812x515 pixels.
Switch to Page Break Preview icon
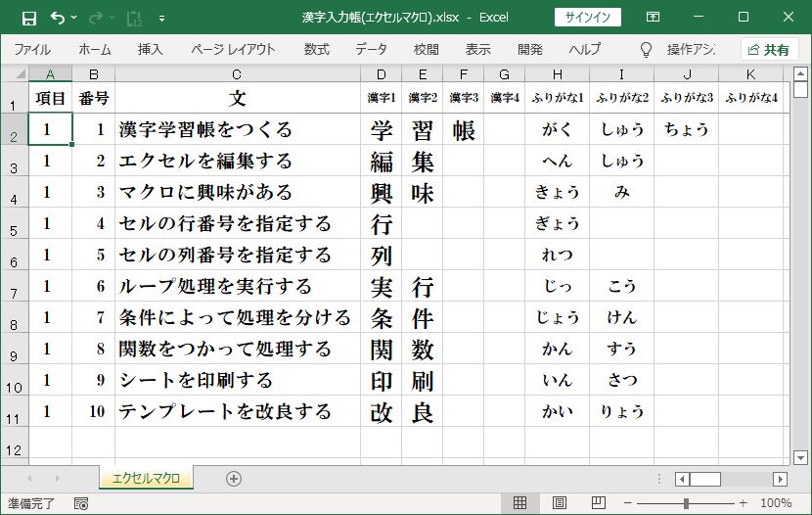598,502
